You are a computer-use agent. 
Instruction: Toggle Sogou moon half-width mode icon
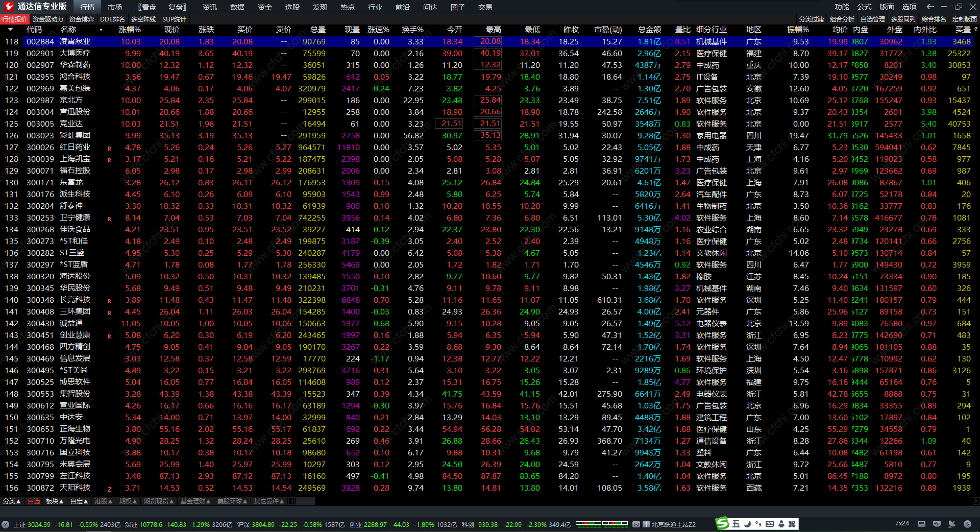748,524
